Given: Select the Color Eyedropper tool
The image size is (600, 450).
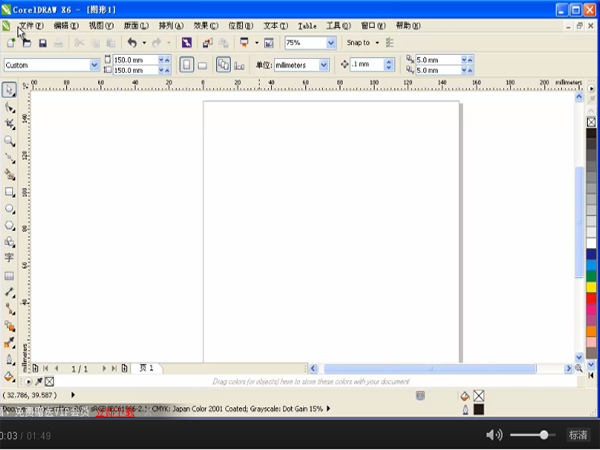Looking at the screenshot, I should click(10, 342).
